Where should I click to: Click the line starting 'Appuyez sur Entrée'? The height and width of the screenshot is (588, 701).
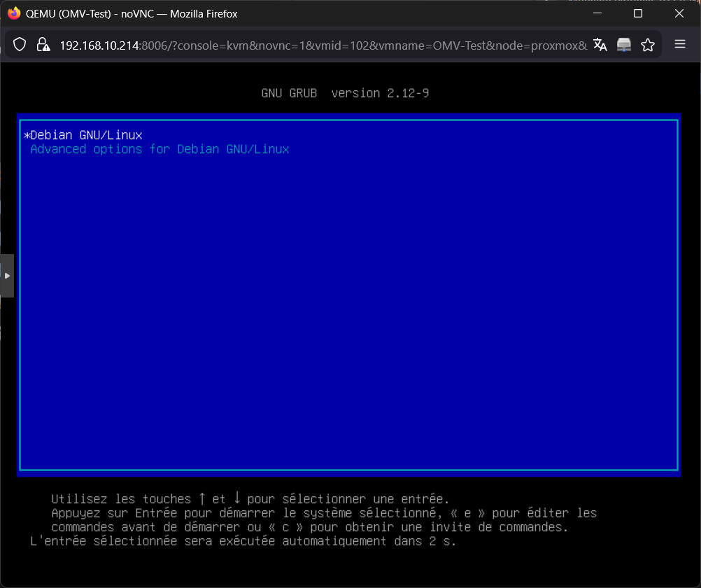[324, 513]
